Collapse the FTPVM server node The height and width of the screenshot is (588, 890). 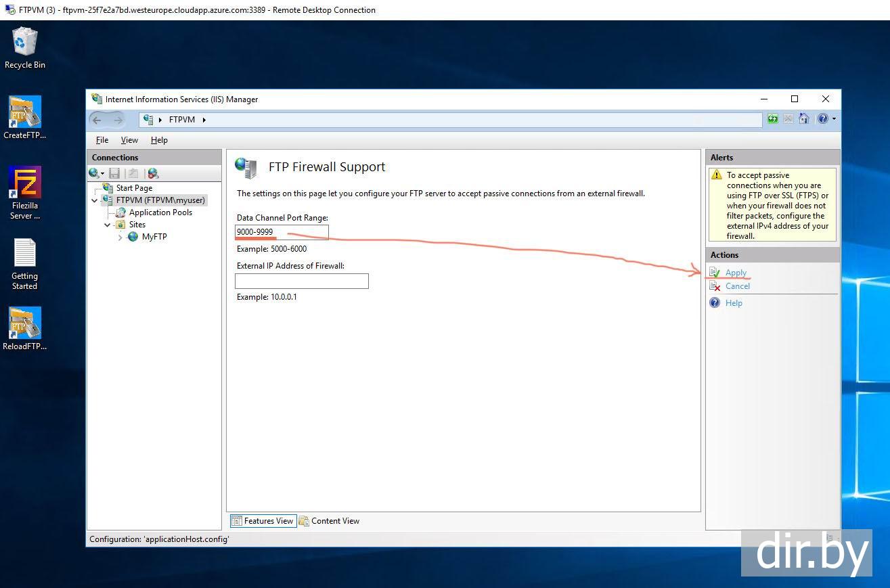95,200
